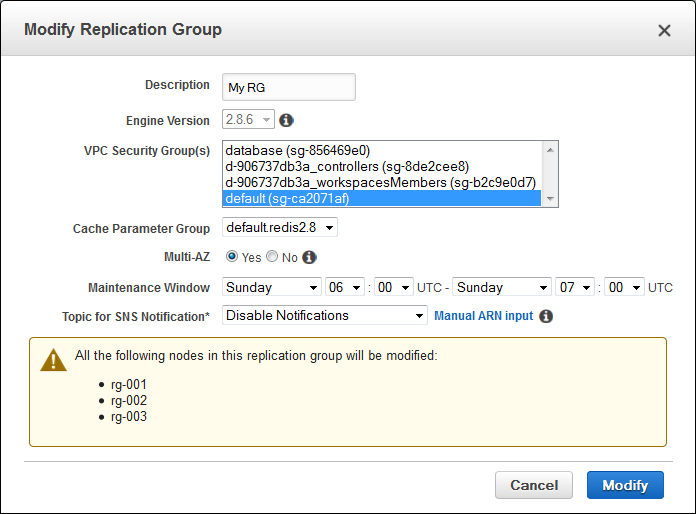Image resolution: width=696 pixels, height=514 pixels.
Task: Open the maintenance window start day dropdown
Action: [272, 287]
